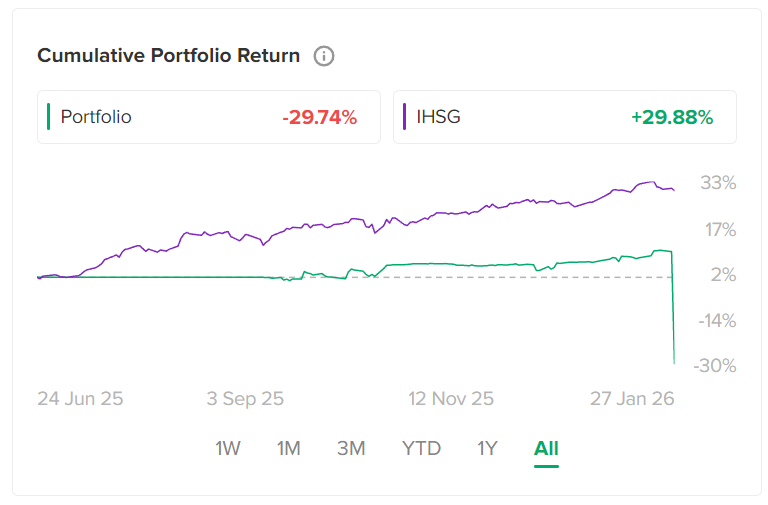Click the 12 Nov 25 date label

(x=451, y=398)
